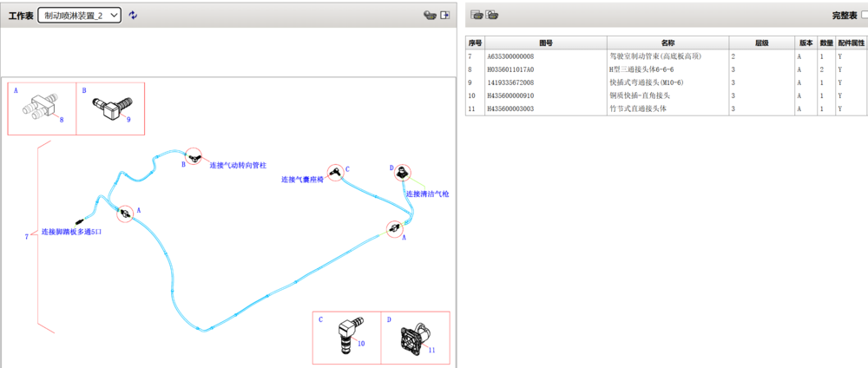Click the detail D connector body image
The height and width of the screenshot is (368, 868).
tap(411, 336)
